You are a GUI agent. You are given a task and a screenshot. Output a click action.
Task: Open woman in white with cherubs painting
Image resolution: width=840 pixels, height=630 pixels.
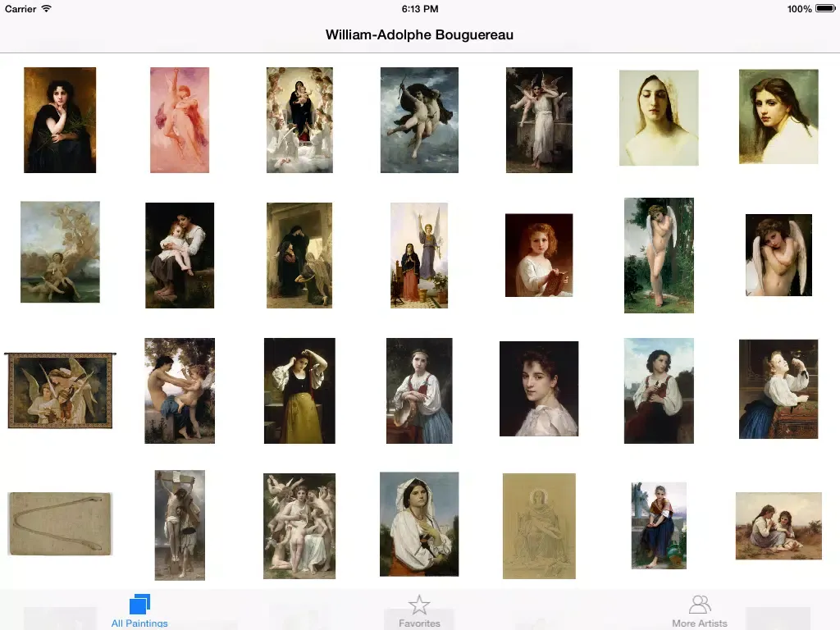(x=539, y=120)
